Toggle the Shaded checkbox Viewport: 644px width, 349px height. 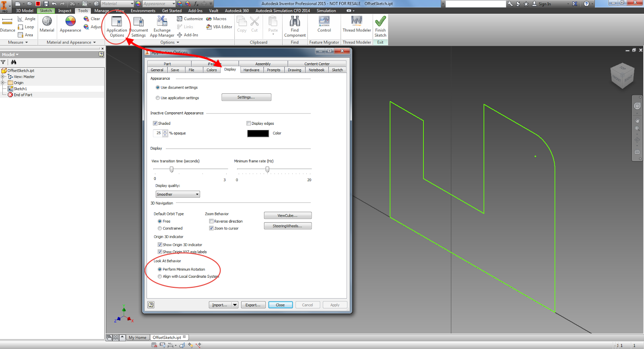155,124
